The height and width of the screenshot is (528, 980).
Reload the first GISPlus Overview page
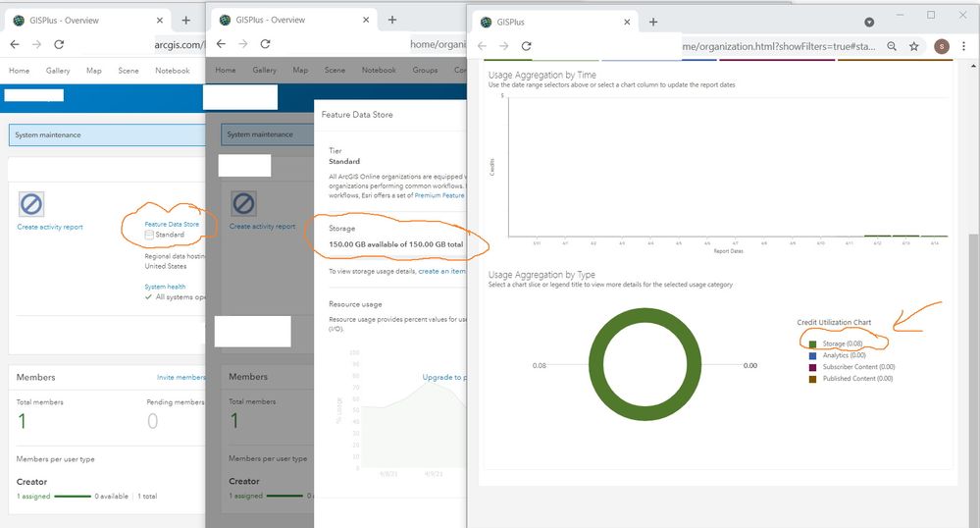tap(59, 44)
